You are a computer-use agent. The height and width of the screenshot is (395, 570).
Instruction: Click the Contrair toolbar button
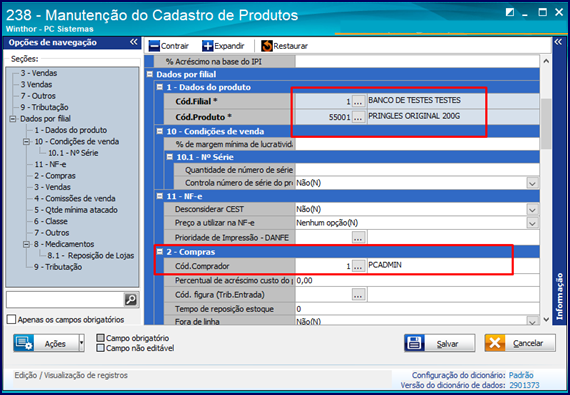point(169,46)
